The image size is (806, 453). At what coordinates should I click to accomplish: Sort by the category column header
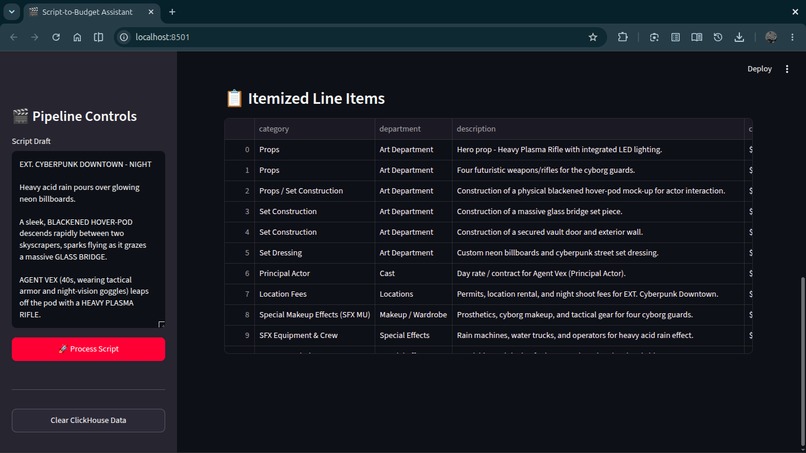coord(315,129)
